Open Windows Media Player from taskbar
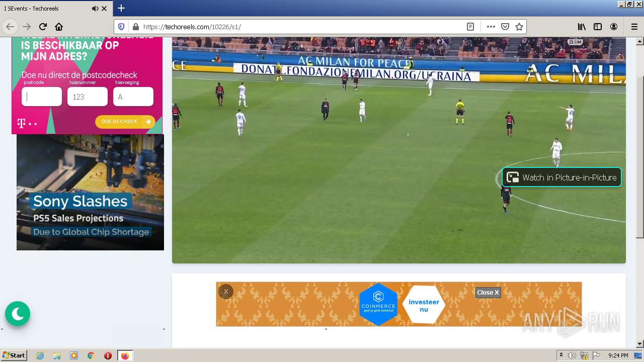 click(x=74, y=355)
